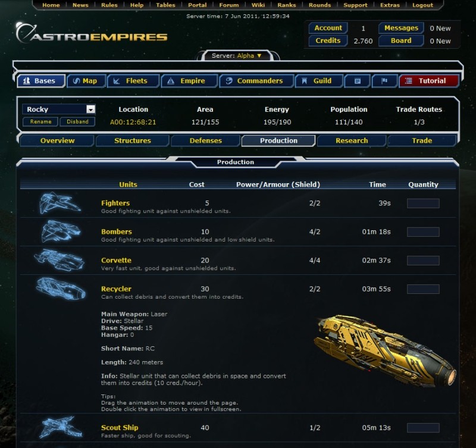Click the Fighters quantity field
Image resolution: width=476 pixels, height=448 pixels.
[423, 203]
